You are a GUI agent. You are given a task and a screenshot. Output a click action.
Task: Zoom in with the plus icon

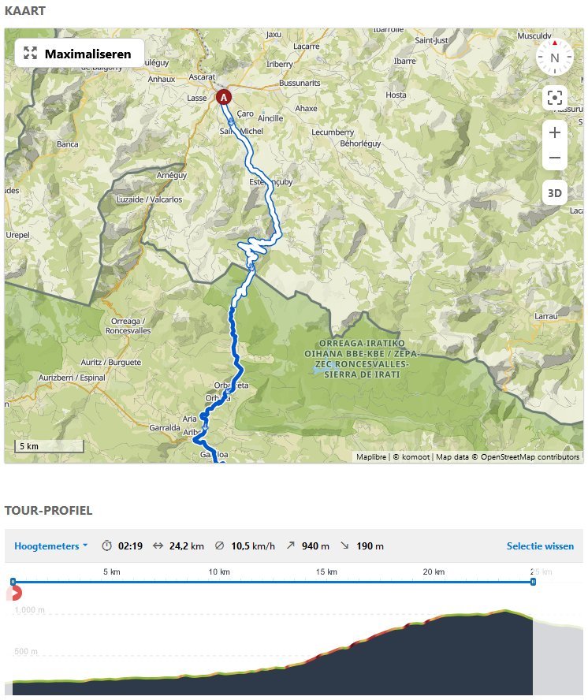555,132
